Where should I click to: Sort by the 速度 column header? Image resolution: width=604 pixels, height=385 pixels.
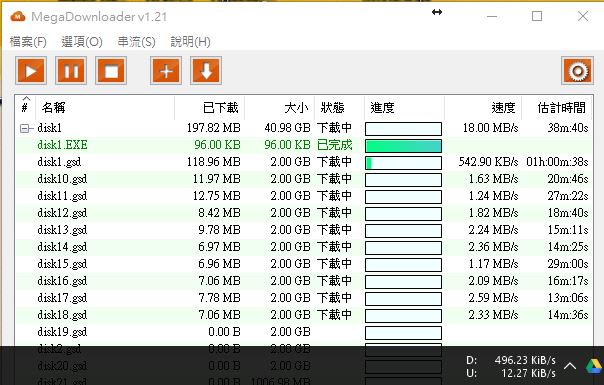tap(483, 107)
